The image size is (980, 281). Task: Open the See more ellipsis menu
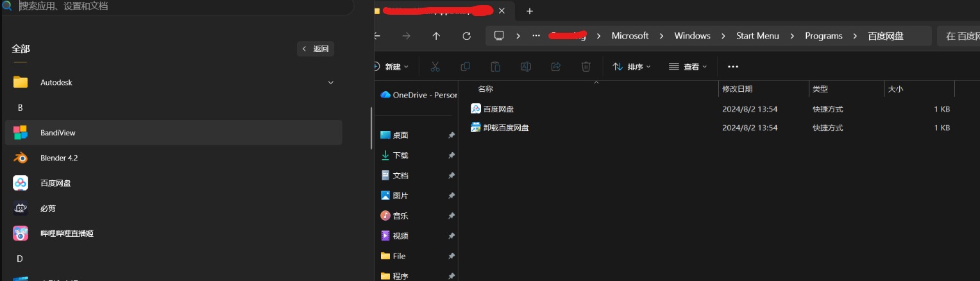tap(733, 67)
